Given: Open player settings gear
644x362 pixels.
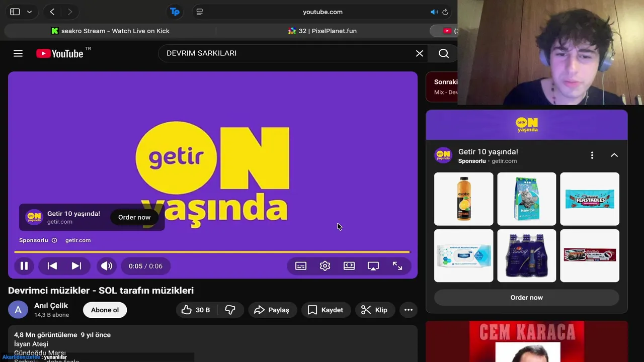Looking at the screenshot, I should (x=325, y=266).
